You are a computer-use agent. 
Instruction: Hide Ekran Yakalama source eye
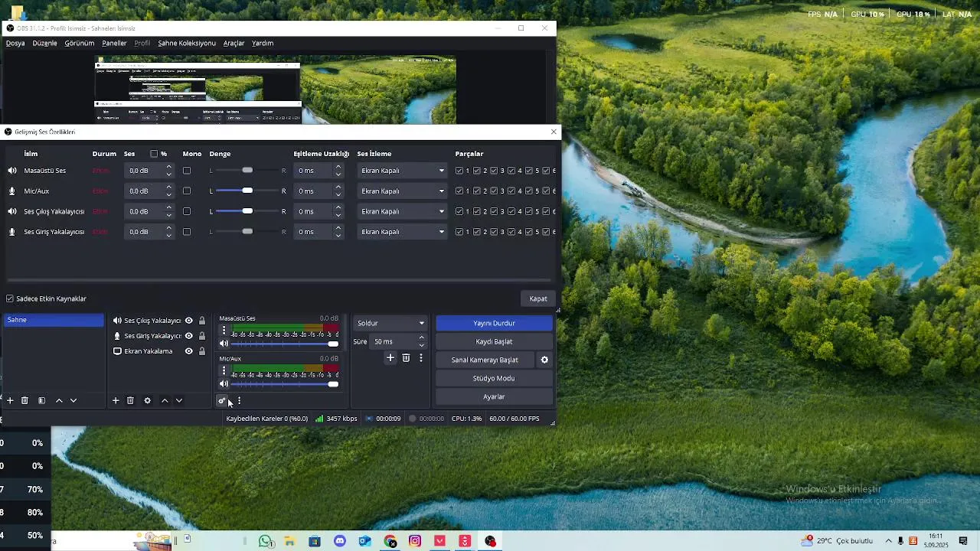tap(188, 351)
